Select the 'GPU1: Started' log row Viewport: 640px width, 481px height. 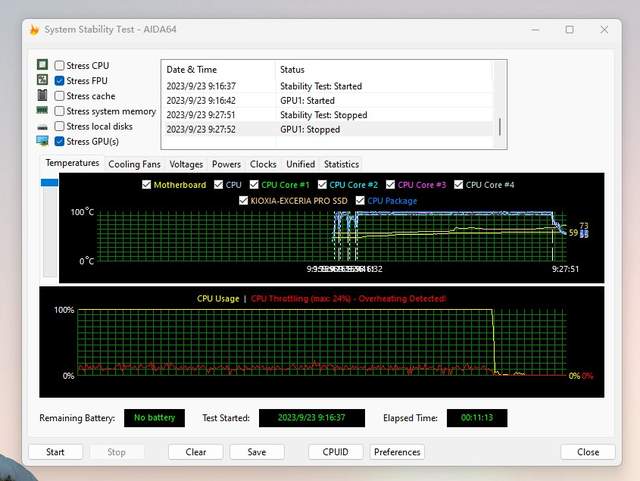tap(327, 100)
